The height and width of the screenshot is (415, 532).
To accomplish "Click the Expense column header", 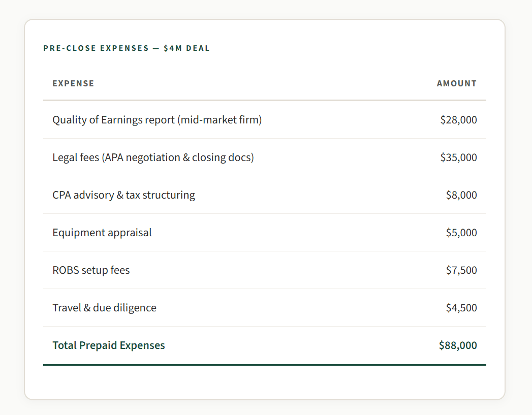I will point(73,83).
